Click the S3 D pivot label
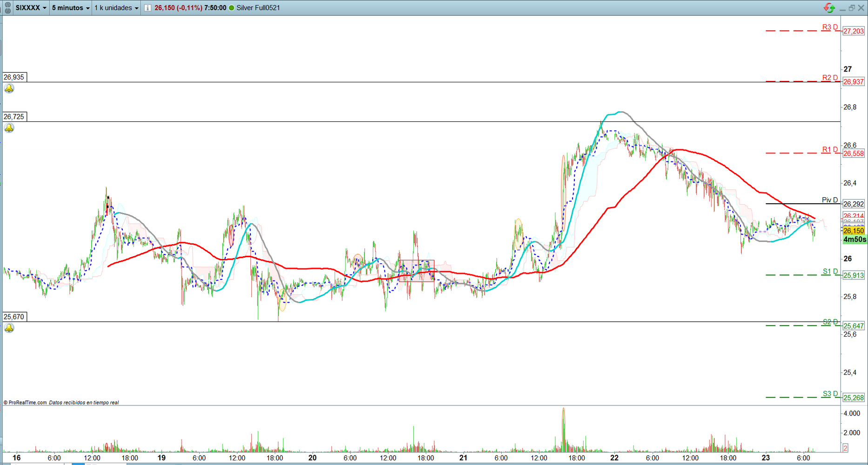868x465 pixels. coord(830,394)
